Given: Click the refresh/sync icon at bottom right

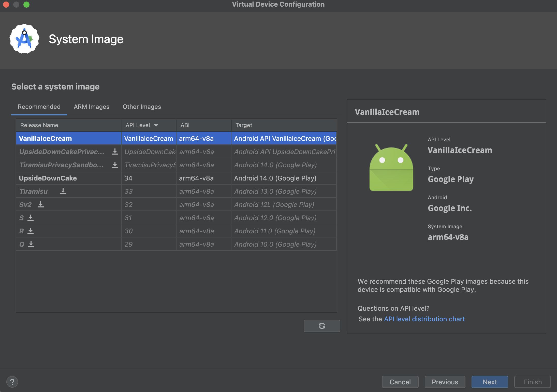Looking at the screenshot, I should click(321, 325).
